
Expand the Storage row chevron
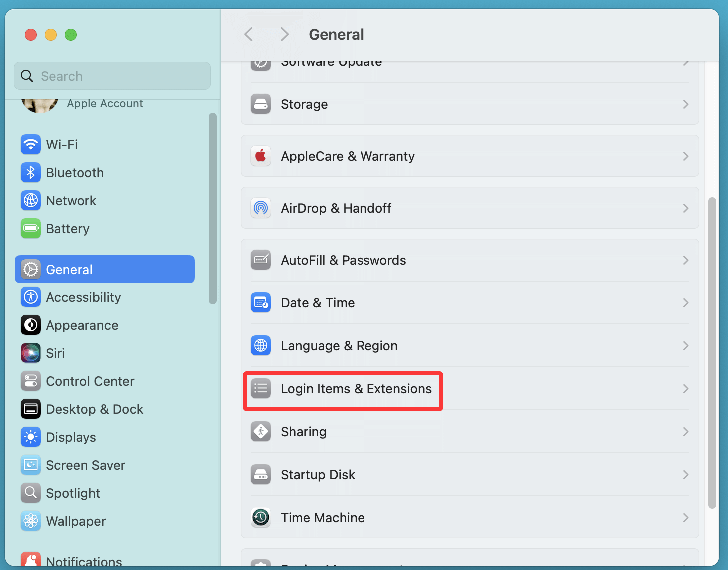685,104
